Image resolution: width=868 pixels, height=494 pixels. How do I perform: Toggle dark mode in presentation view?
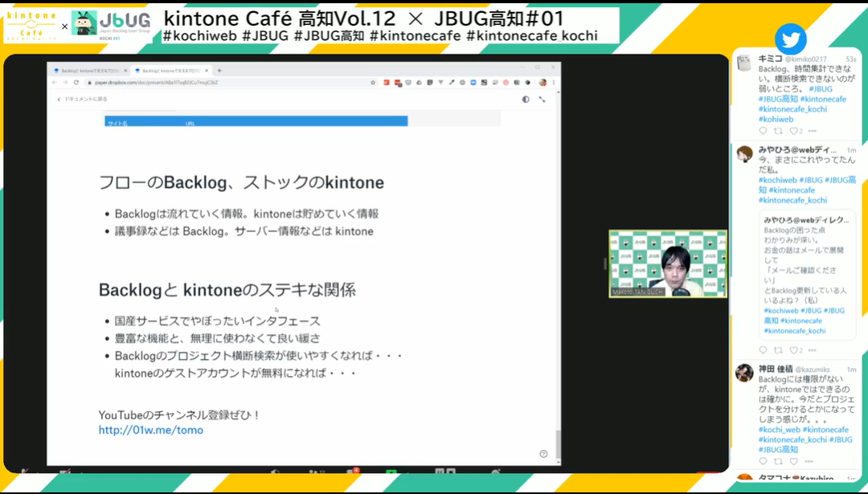(526, 99)
